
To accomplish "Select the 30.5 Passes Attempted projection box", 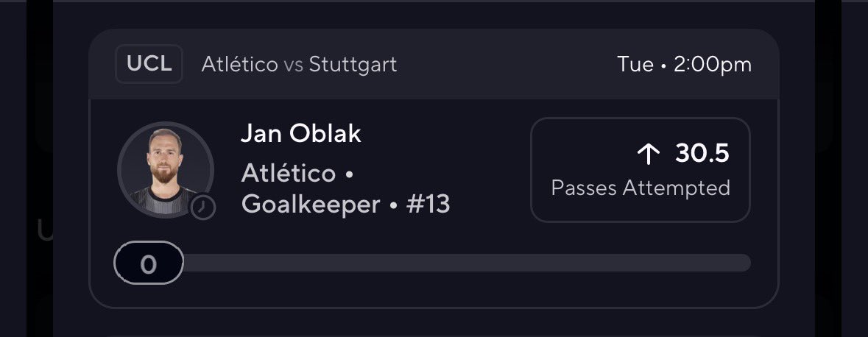I will click(x=641, y=170).
